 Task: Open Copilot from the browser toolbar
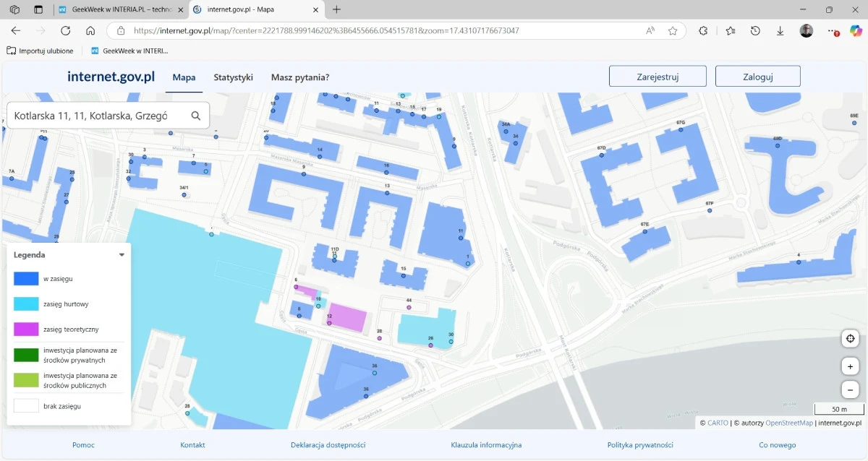click(856, 31)
